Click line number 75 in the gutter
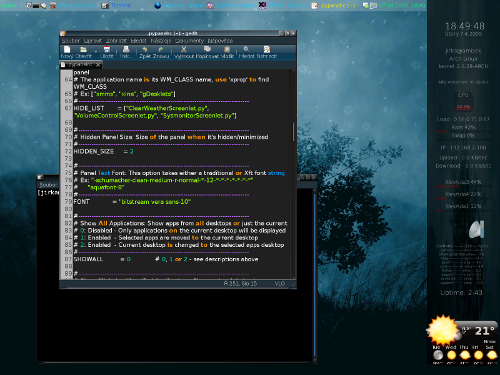Screen dimensions: 500x375 [68, 173]
